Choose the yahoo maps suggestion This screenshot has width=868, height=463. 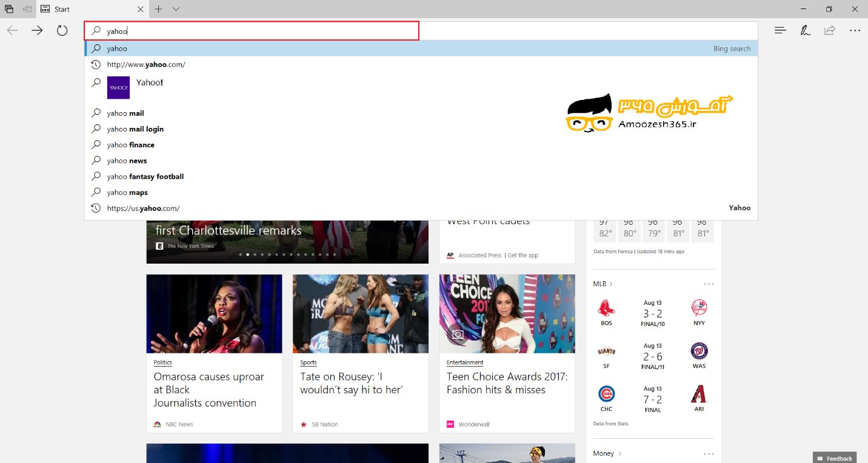(x=421, y=192)
